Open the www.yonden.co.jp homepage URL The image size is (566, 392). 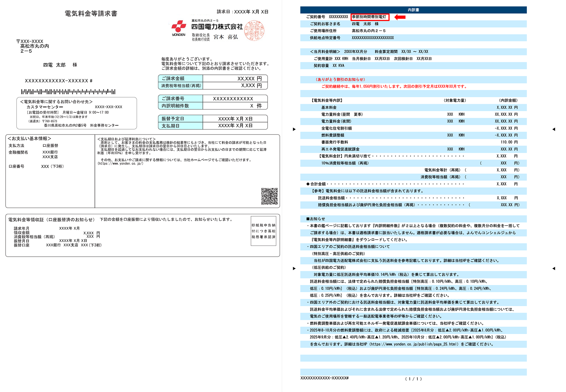tap(120, 164)
